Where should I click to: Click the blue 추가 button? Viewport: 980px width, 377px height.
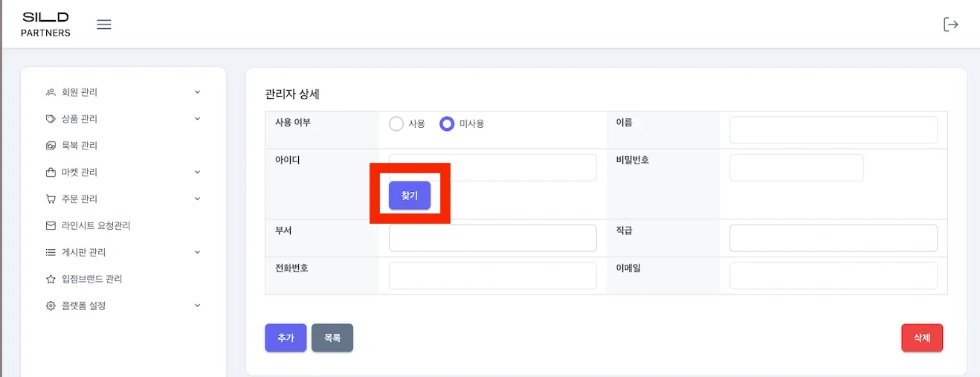(x=286, y=338)
